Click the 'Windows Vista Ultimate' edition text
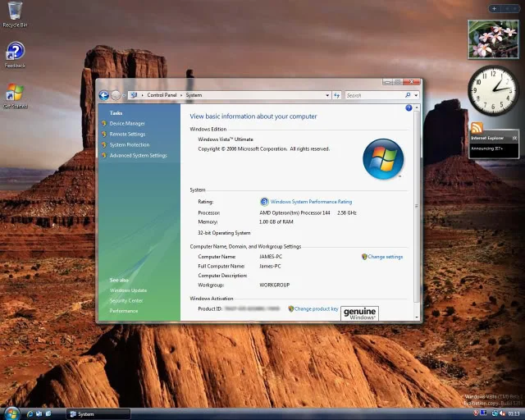Viewport: 525px width, 420px height. [226, 139]
